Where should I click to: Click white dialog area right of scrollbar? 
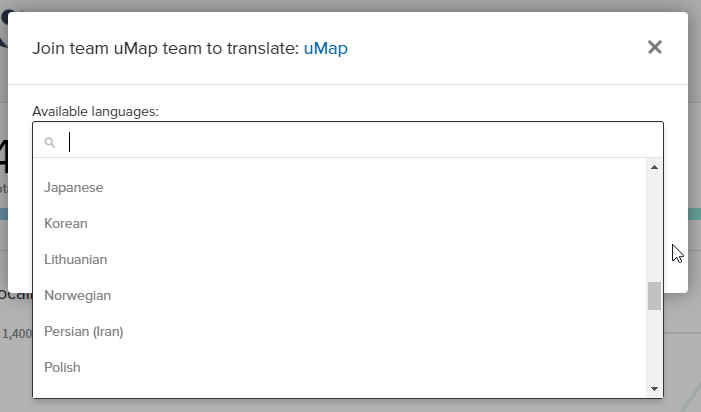tap(675, 200)
